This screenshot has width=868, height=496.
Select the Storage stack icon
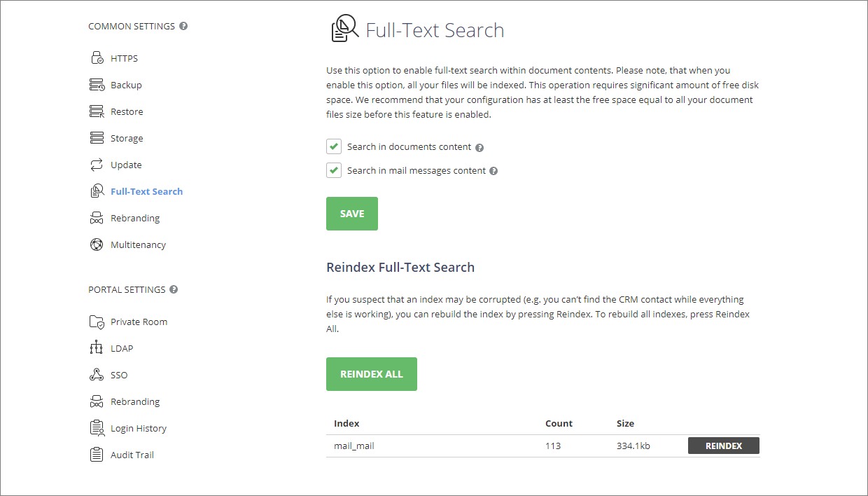pos(97,137)
